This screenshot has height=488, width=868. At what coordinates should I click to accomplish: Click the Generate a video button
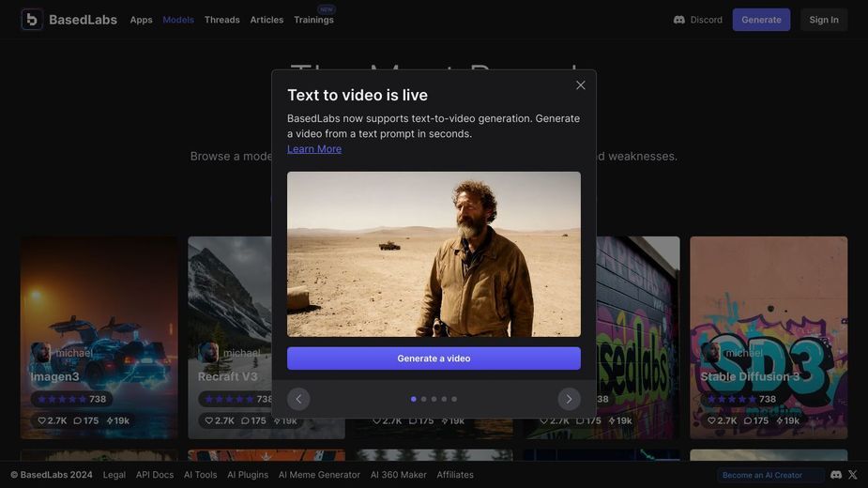click(x=434, y=358)
